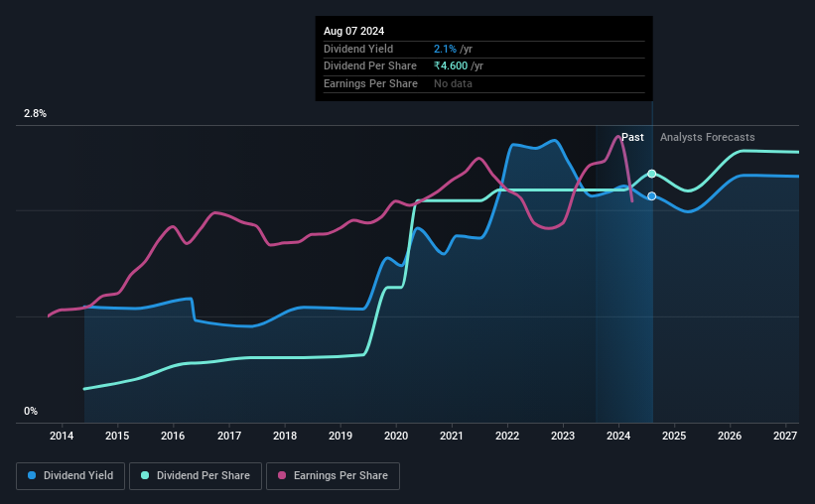Viewport: 815px width, 504px height.
Task: Click the blue data point marker on chart
Action: (x=652, y=195)
